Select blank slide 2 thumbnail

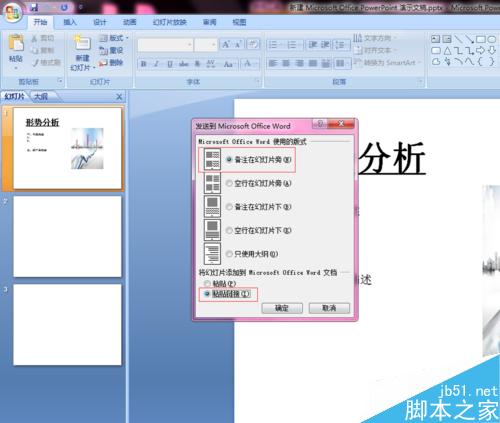tap(67, 236)
